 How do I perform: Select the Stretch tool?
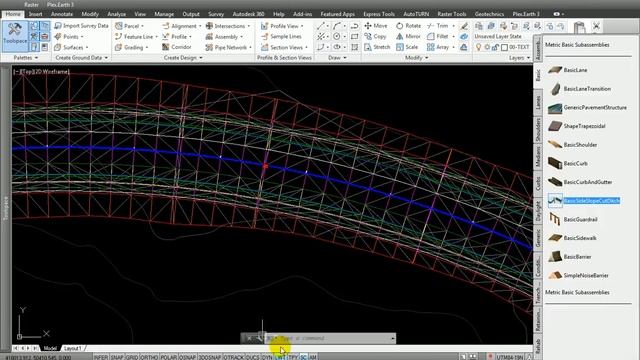(x=377, y=47)
